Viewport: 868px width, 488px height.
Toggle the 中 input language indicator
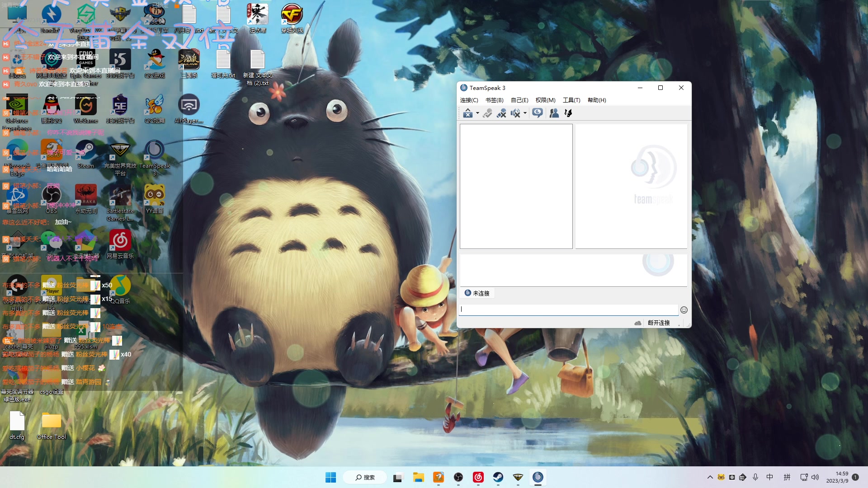[770, 477]
